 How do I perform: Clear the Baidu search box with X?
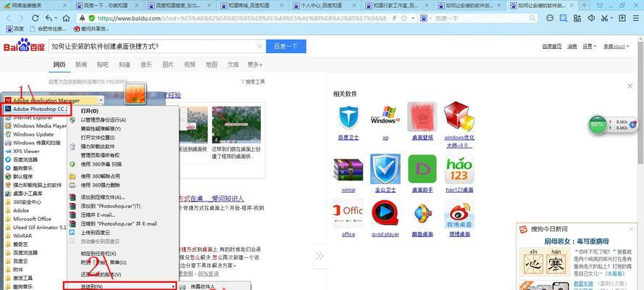[x=259, y=46]
